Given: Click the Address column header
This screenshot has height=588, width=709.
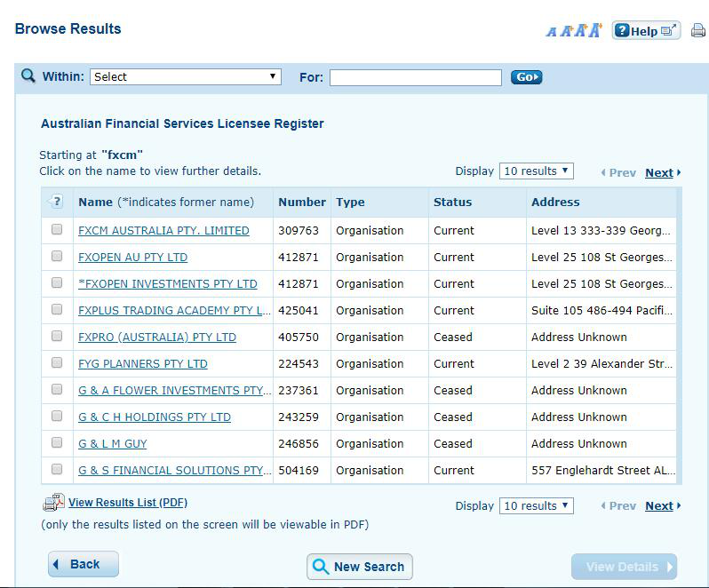Looking at the screenshot, I should (x=555, y=202).
